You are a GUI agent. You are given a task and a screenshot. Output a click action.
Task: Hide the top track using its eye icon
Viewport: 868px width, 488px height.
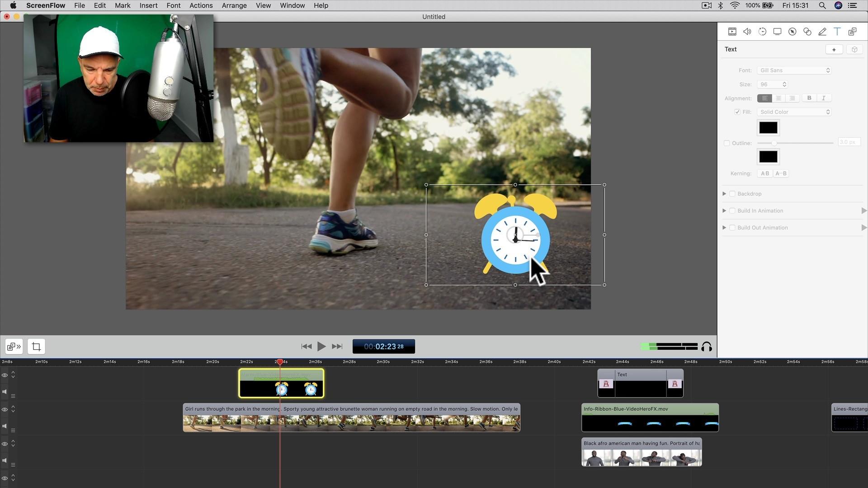5,375
